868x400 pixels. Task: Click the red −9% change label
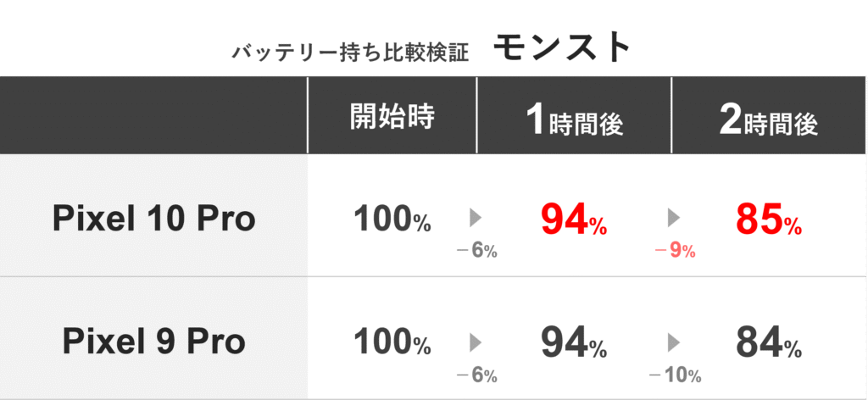point(676,251)
